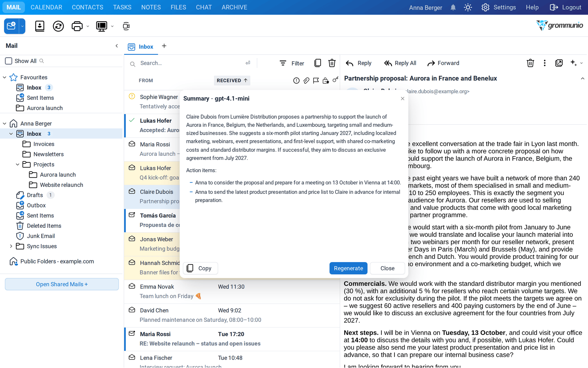
Task: Click the flag column header icon
Action: pos(316,81)
